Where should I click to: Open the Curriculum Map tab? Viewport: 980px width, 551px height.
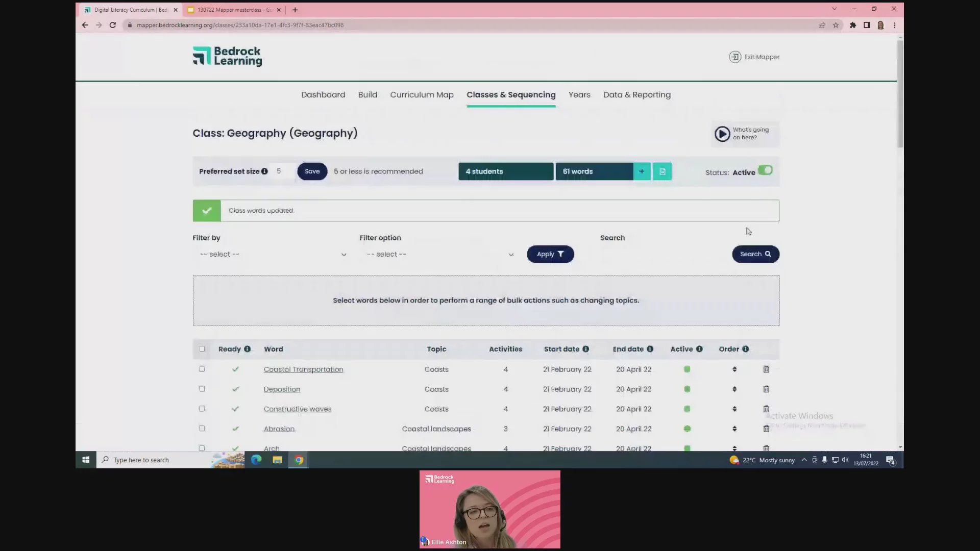click(422, 95)
